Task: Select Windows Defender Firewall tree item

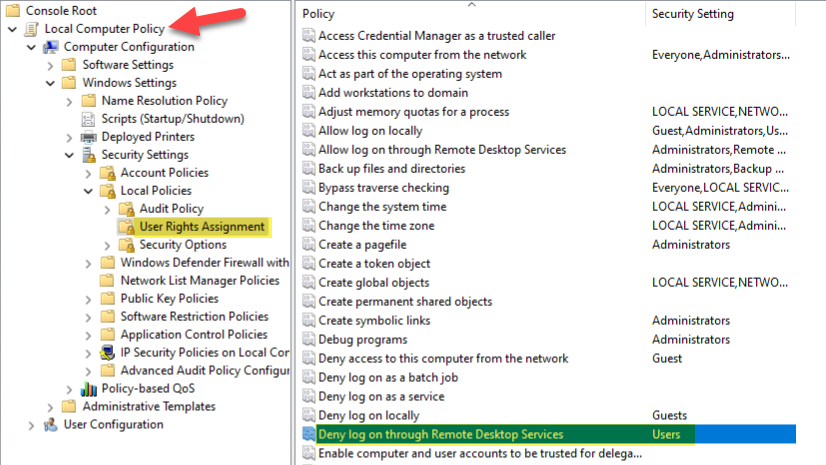Action: [204, 263]
